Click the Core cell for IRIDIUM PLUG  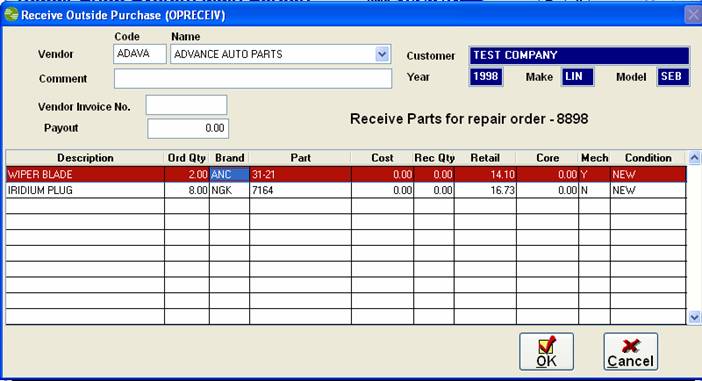tap(547, 190)
